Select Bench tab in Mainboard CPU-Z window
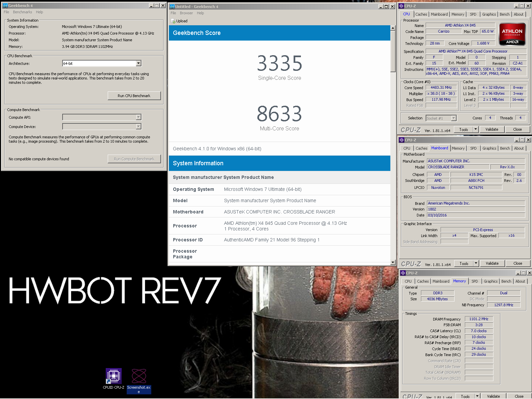Screen dimensions: 532x399 click(505, 148)
